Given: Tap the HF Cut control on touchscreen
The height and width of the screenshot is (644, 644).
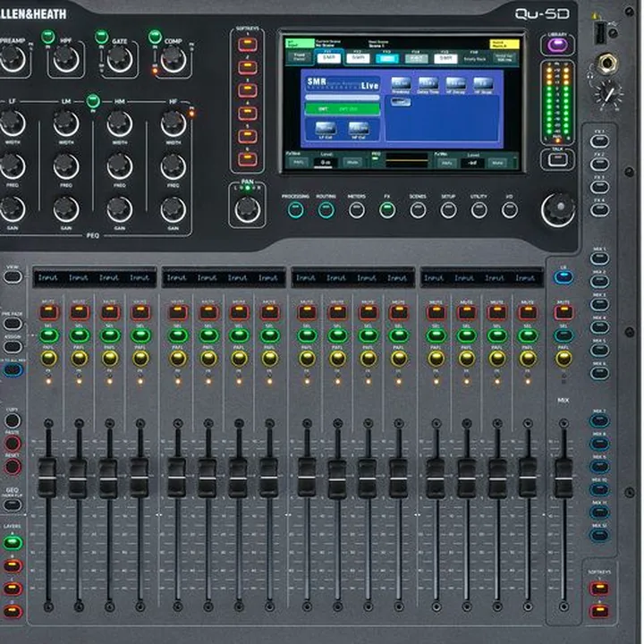Looking at the screenshot, I should (359, 130).
